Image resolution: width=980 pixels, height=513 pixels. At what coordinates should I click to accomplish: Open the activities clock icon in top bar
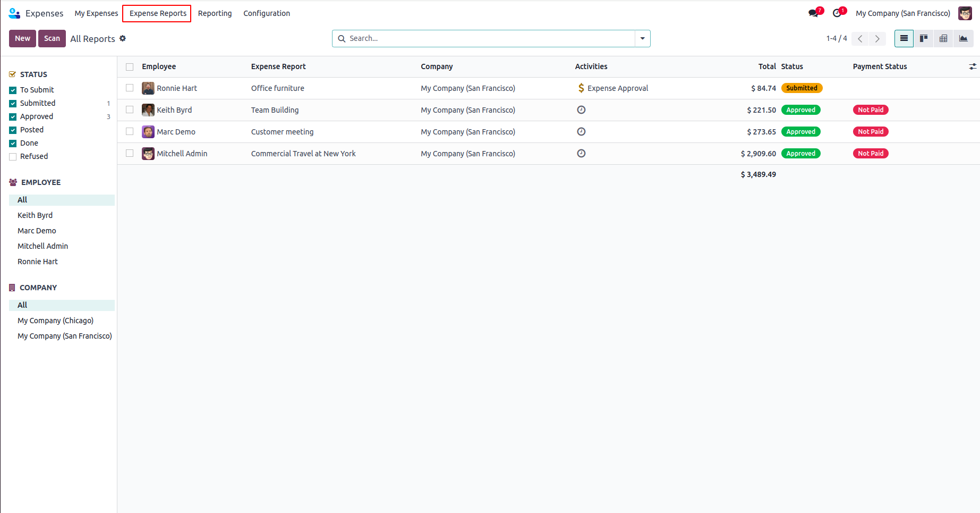coord(837,13)
